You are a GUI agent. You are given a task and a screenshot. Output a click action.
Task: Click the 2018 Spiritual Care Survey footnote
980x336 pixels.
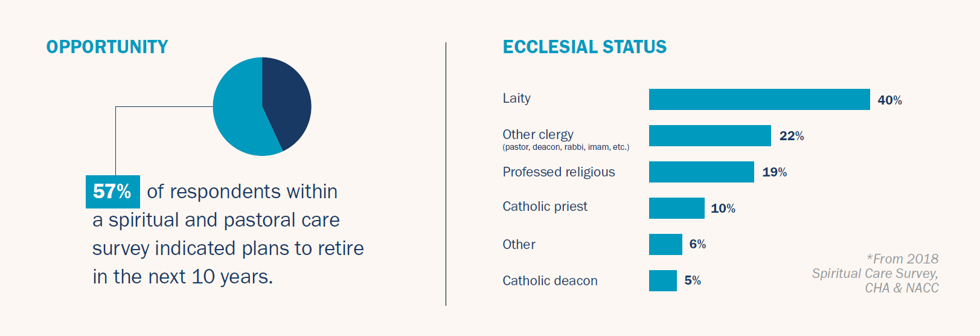click(875, 274)
